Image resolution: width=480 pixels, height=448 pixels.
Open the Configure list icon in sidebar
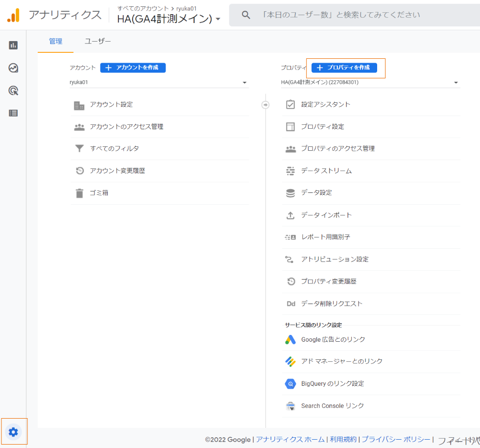(x=13, y=113)
